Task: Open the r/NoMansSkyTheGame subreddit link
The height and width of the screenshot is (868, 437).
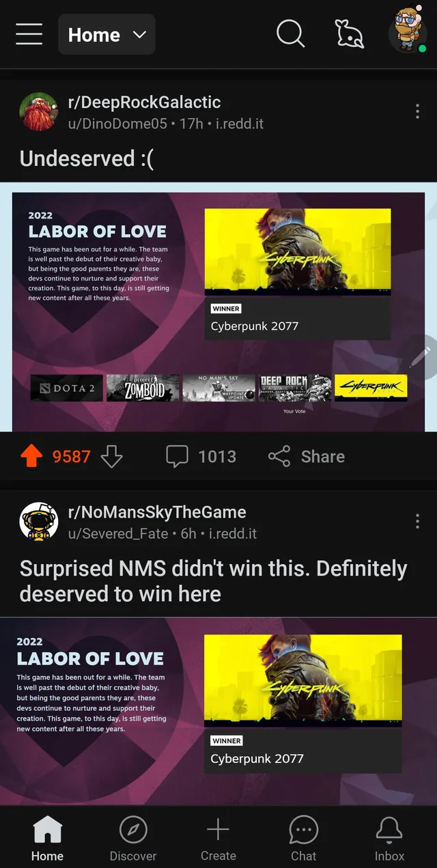Action: tap(157, 512)
